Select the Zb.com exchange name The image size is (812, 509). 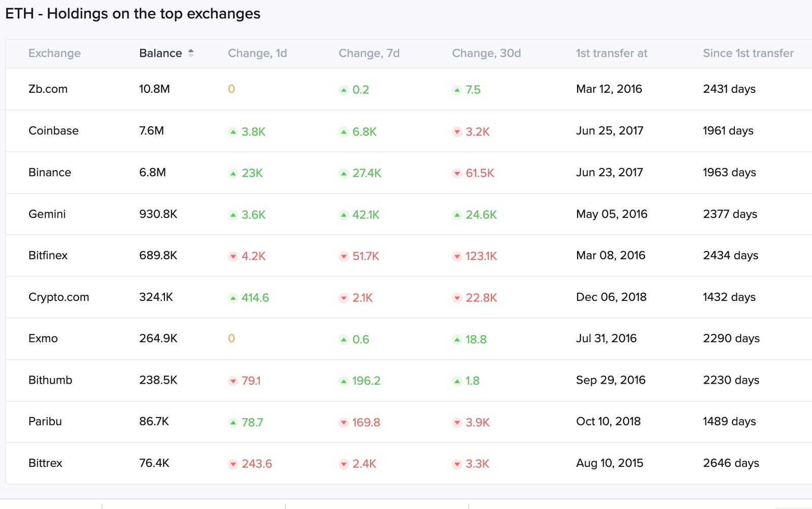48,89
